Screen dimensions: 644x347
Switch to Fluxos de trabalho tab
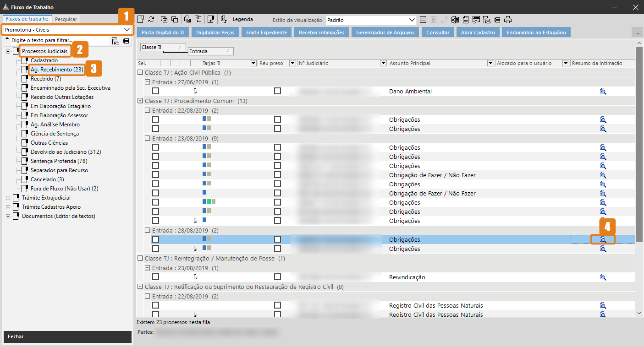(27, 19)
